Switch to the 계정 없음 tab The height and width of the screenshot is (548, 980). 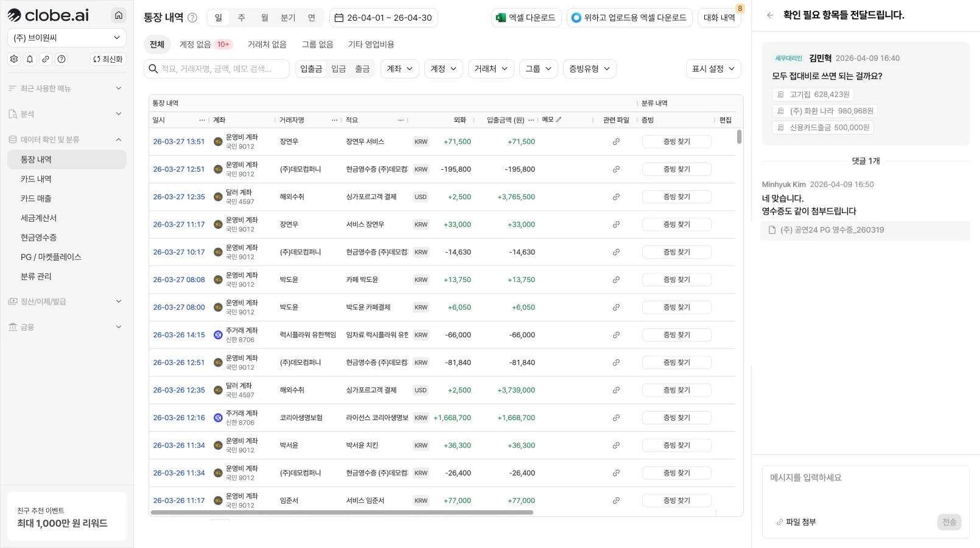[x=205, y=44]
